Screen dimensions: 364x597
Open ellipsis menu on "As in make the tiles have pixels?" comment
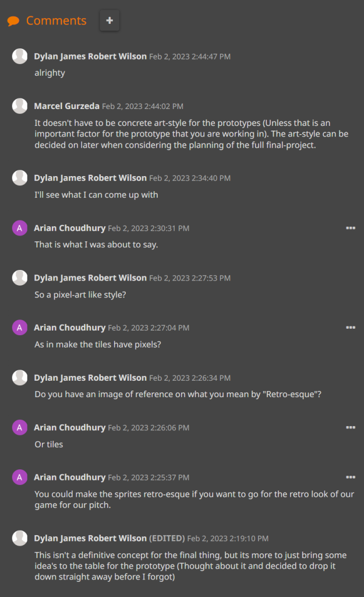[351, 328]
